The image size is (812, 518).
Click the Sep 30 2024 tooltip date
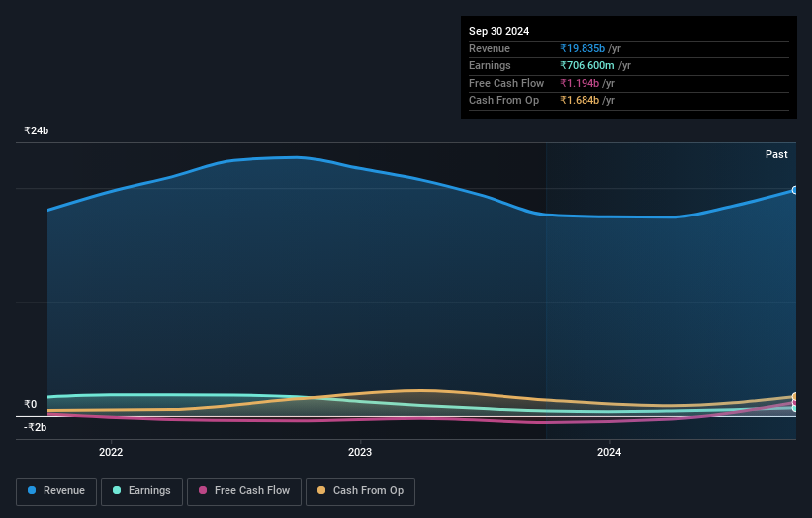tap(498, 31)
